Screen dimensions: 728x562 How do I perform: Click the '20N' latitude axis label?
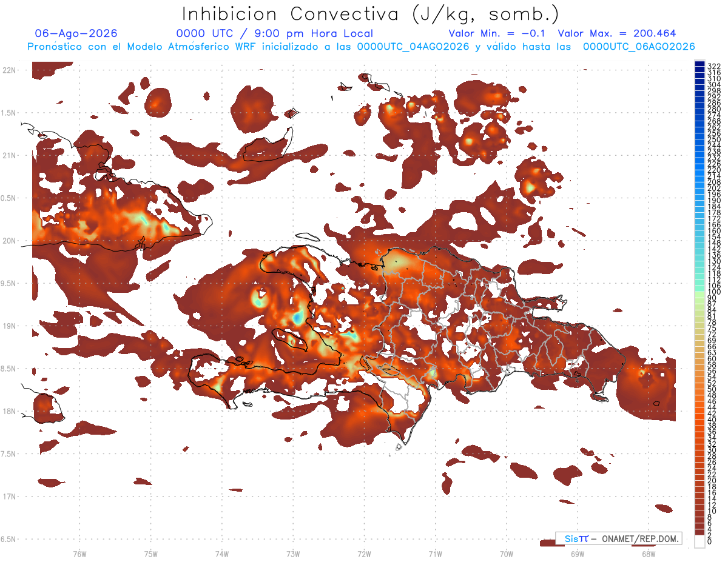tap(9, 241)
